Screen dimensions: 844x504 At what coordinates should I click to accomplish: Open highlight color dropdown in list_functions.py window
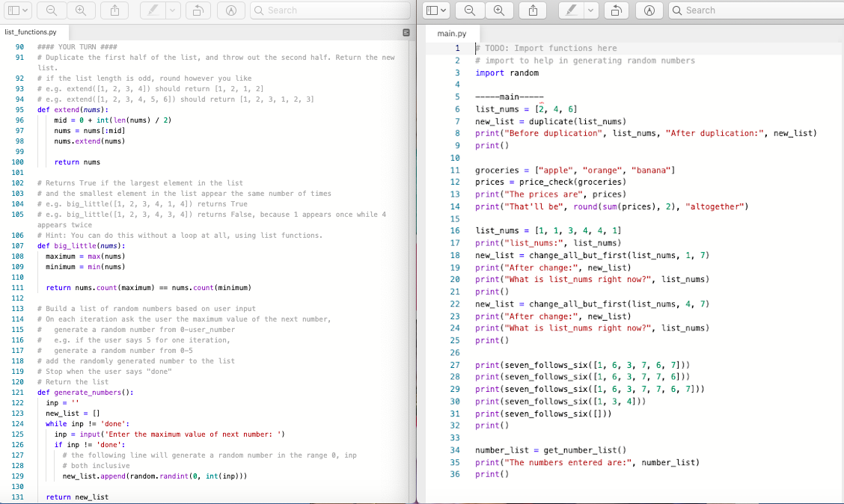point(173,10)
